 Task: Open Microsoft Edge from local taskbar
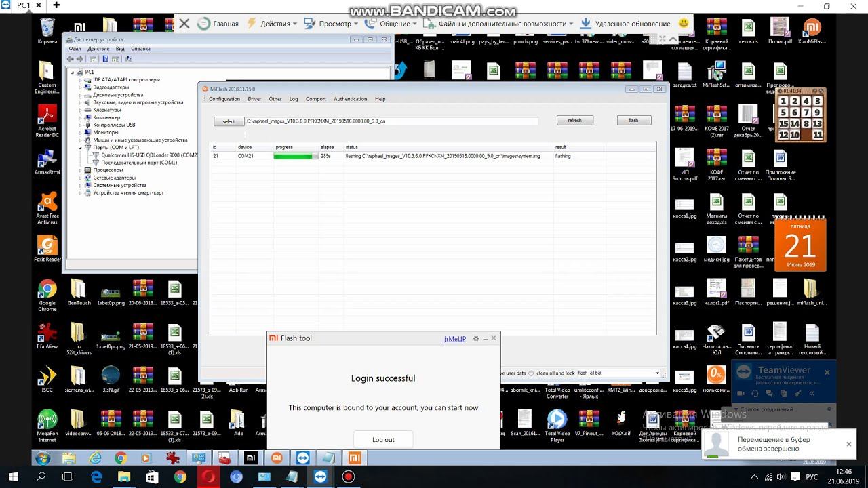pyautogui.click(x=96, y=476)
